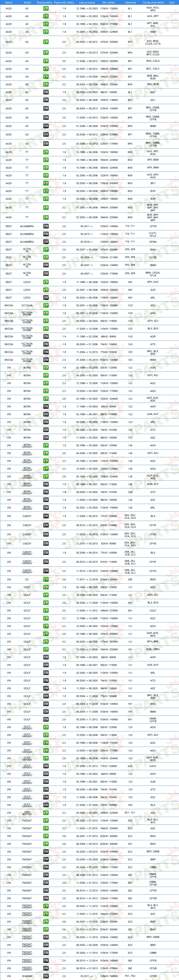Select the date cell 07.2009 -> 07.2013
This screenshot has height=980, width=179.
pos(87,767)
